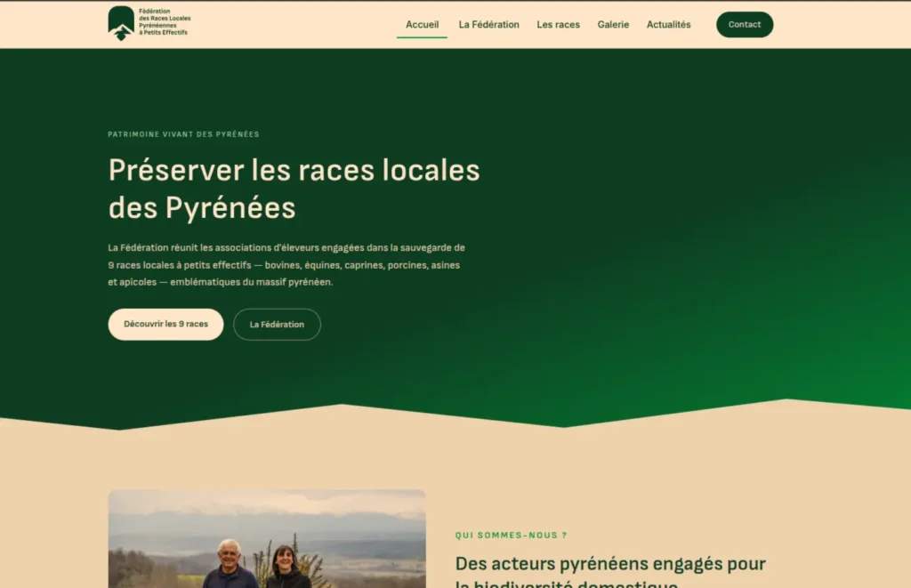911x588 pixels.
Task: Click the heading Des acteurs pyrénéens engagés
Action: coord(610,572)
